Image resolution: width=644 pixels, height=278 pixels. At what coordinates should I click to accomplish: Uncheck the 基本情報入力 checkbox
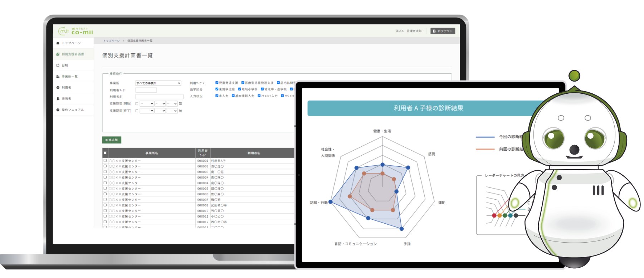coord(233,96)
